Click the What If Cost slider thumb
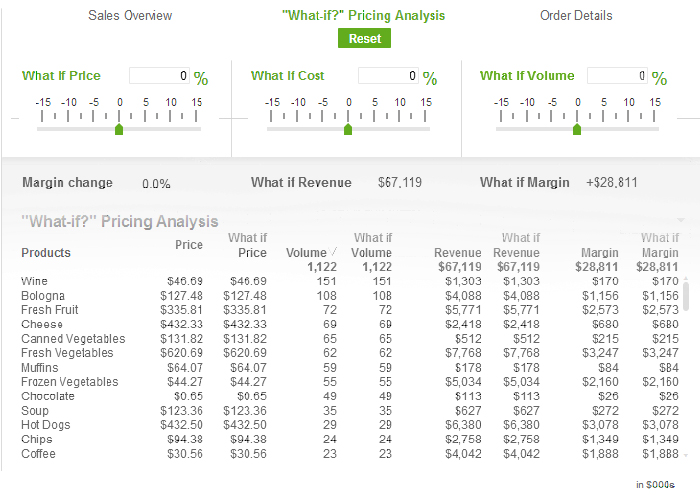 click(x=348, y=129)
